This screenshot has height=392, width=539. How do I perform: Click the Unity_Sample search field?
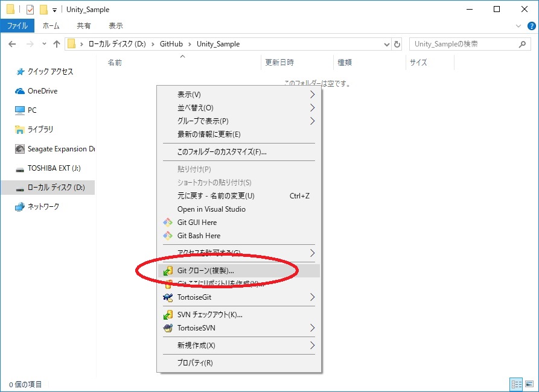tap(465, 43)
